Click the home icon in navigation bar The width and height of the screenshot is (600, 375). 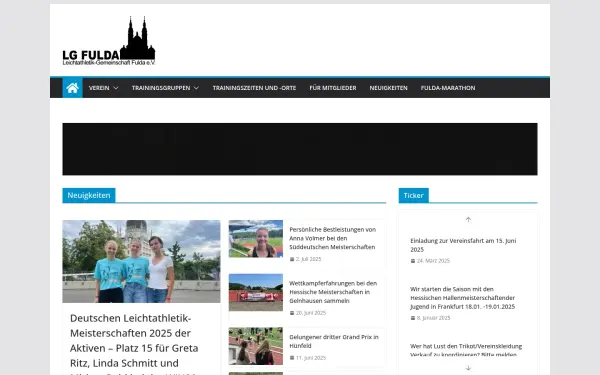pyautogui.click(x=72, y=88)
